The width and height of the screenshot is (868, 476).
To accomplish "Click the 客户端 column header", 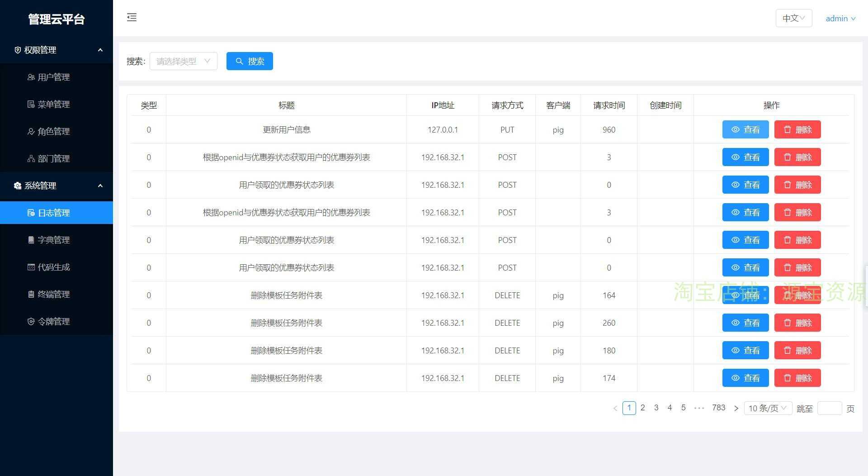I will (558, 105).
